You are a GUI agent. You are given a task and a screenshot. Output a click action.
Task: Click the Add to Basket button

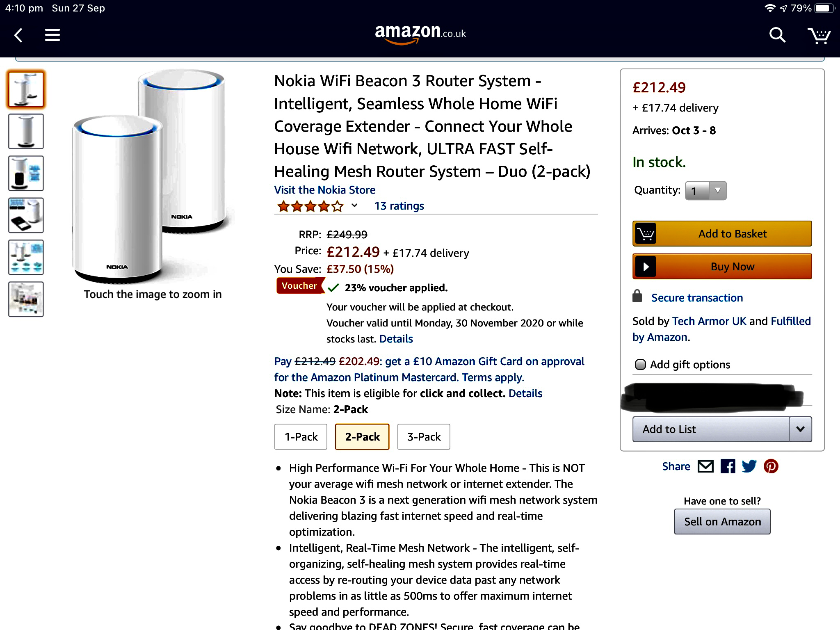(x=722, y=234)
